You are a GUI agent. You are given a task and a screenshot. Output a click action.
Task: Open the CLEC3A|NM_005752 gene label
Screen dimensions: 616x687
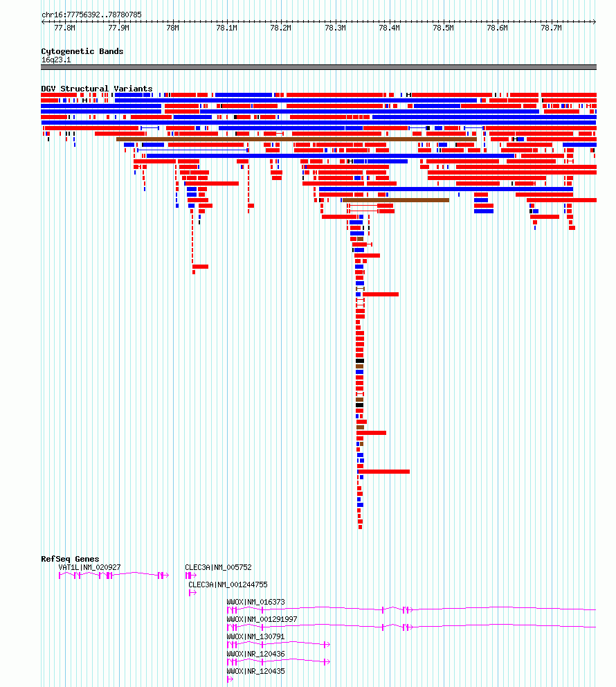coord(218,567)
